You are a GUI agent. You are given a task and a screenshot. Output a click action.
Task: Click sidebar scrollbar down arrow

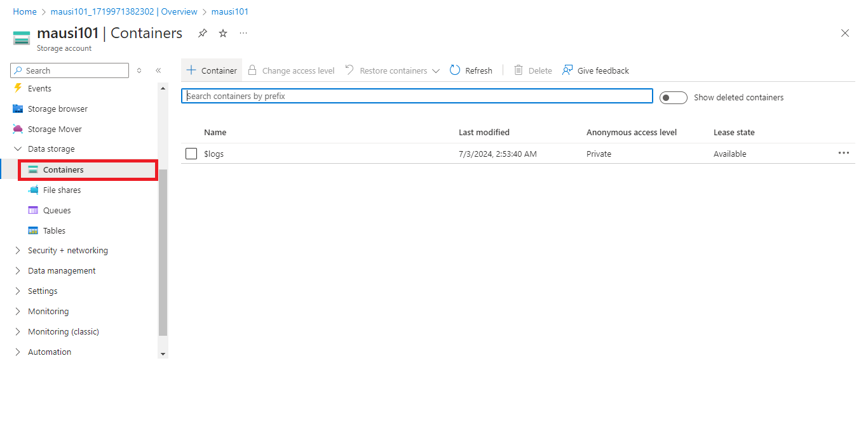[163, 354]
